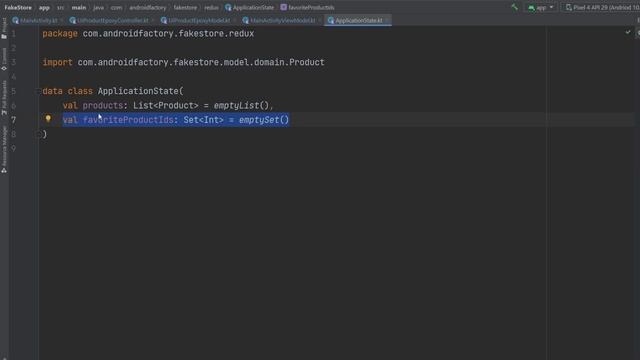Close the MainActivity.kt tab
This screenshot has width=640, height=360.
[x=62, y=20]
